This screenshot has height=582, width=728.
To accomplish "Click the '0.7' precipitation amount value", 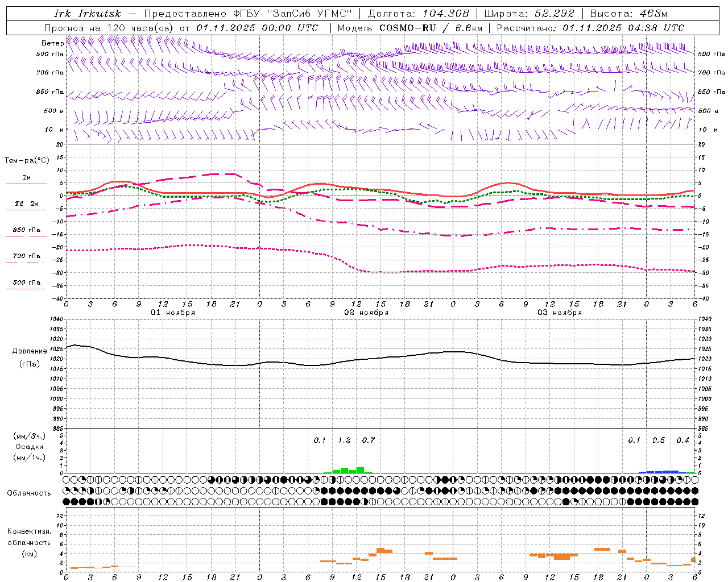I will 369,440.
